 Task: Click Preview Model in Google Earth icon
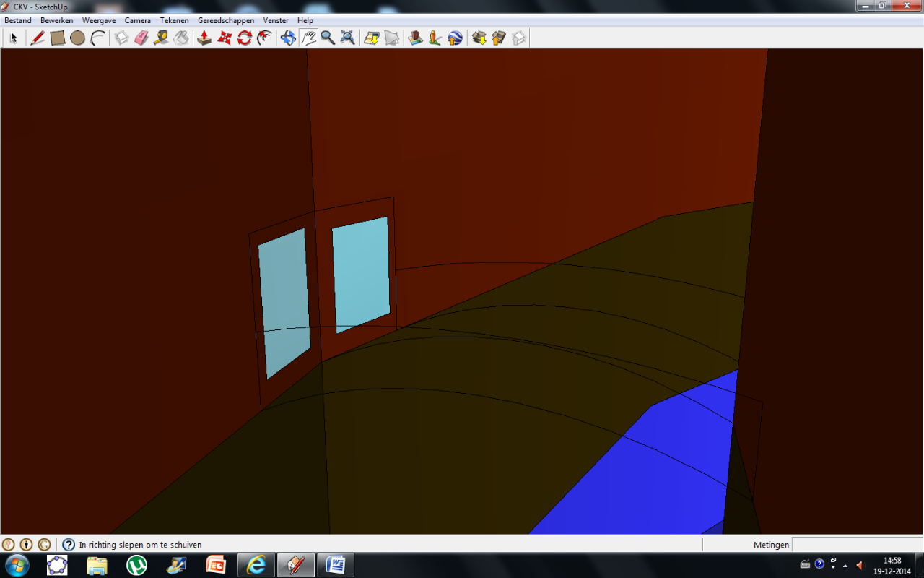455,38
